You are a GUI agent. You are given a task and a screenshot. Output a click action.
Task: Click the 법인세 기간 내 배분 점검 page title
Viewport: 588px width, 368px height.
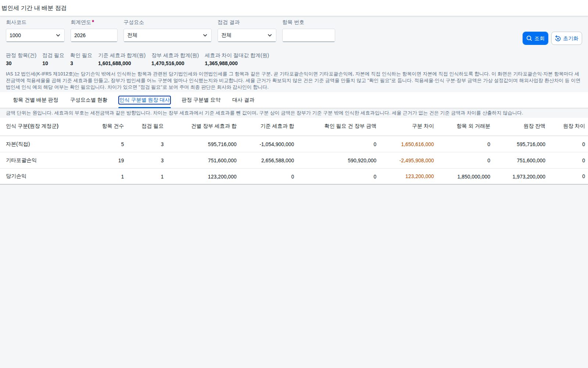click(34, 8)
